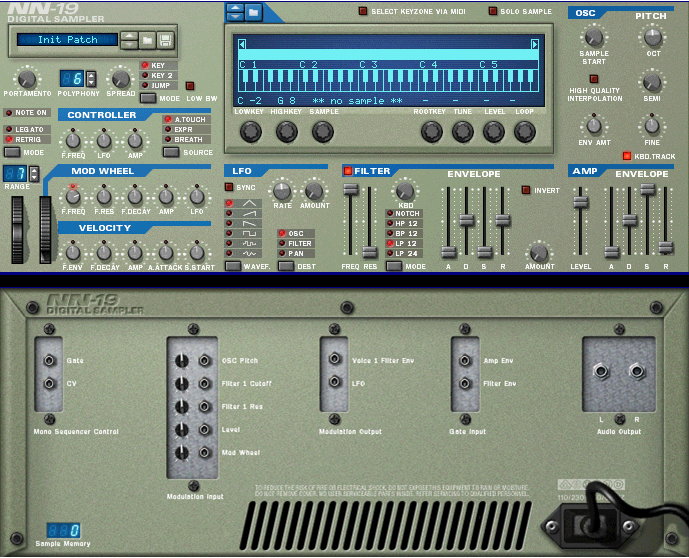The height and width of the screenshot is (558, 689).
Task: Select the LP 24 filter mode
Action: (x=404, y=254)
